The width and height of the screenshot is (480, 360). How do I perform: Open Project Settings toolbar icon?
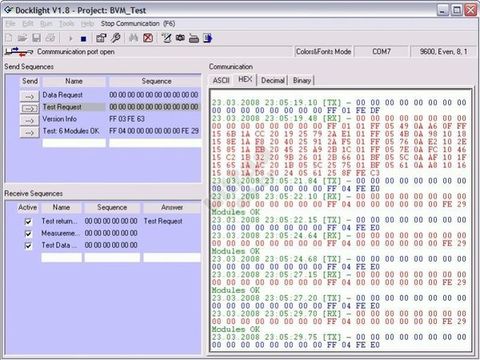click(x=101, y=38)
